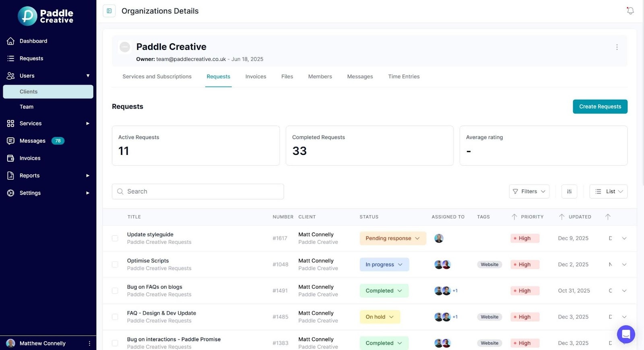Image resolution: width=644 pixels, height=350 pixels.
Task: Click the +1 assignee count for #1491
Action: 455,291
